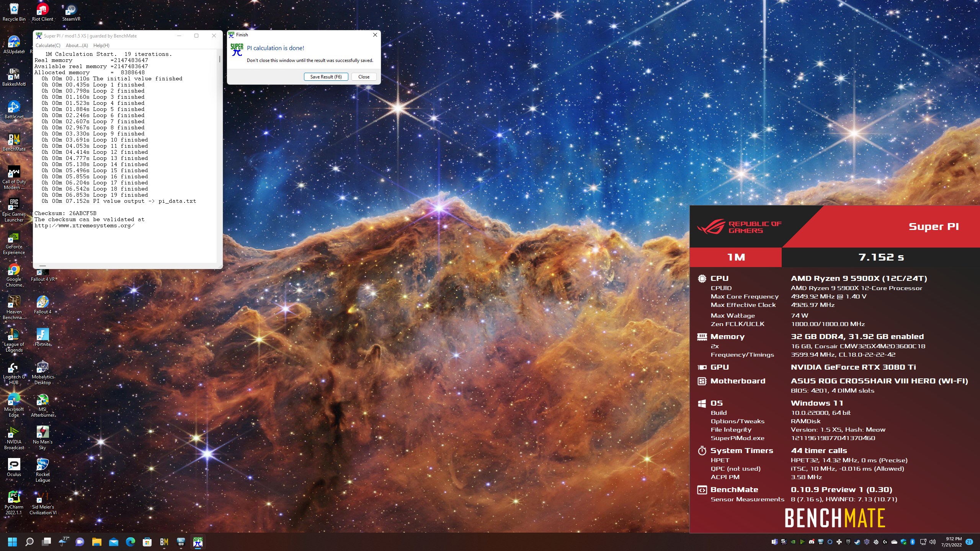Open the Battle.net desktop icon

click(x=14, y=110)
